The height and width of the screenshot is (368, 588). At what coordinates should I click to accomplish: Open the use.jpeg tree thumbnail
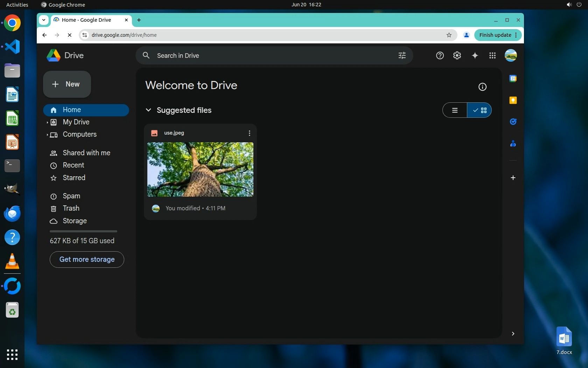pyautogui.click(x=200, y=169)
